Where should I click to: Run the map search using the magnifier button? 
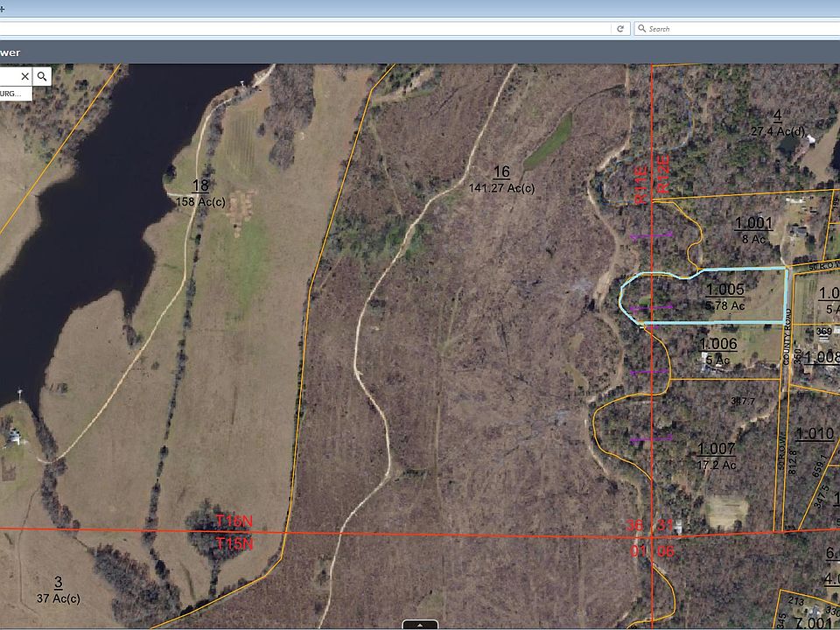[x=42, y=77]
